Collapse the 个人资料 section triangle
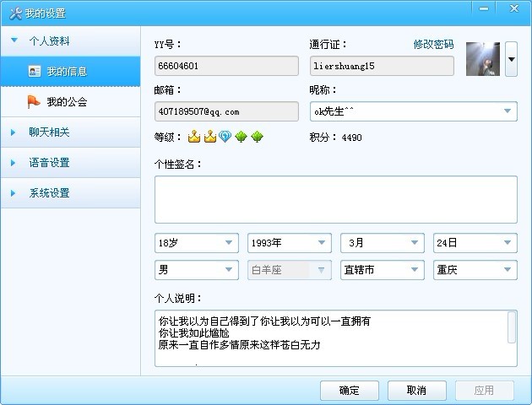Screen dimensions: 532x405 [x=14, y=40]
